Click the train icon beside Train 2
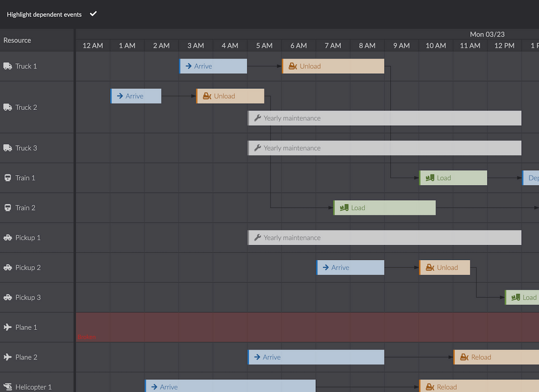The image size is (539, 392). coord(7,207)
